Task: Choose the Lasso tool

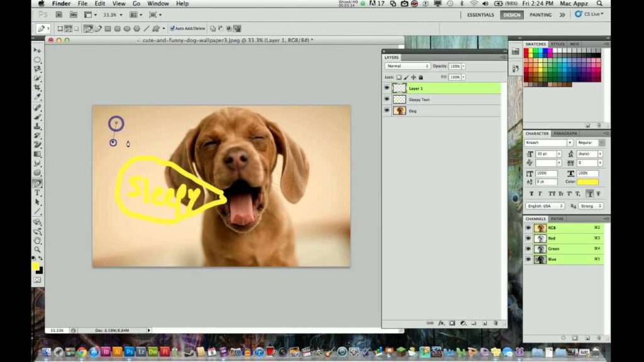Action: [x=38, y=69]
